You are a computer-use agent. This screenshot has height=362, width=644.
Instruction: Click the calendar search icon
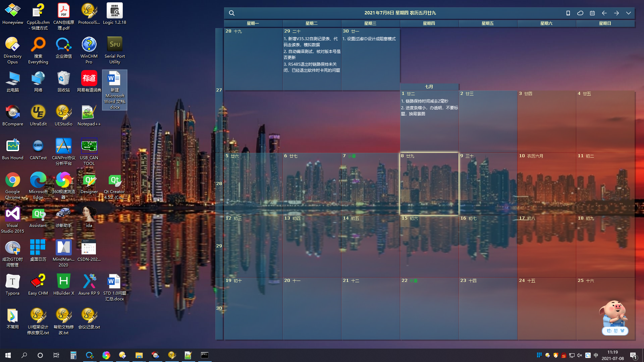pos(231,12)
